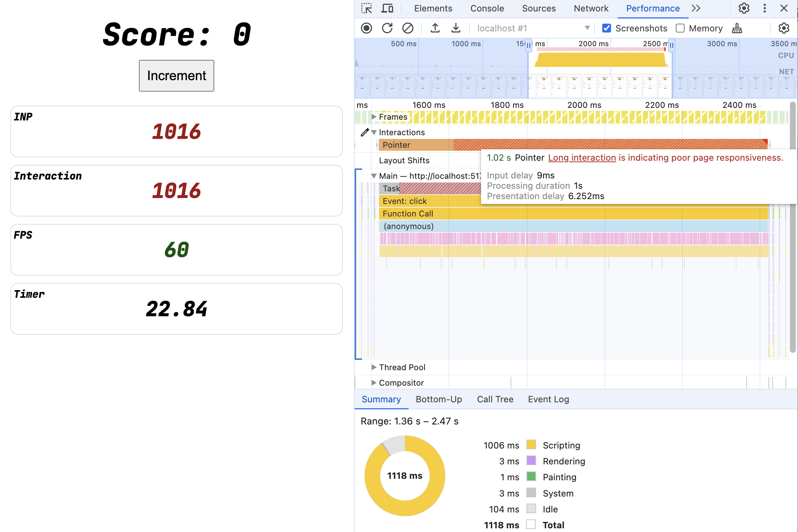Image resolution: width=798 pixels, height=532 pixels.
Task: Click the download profile data icon
Action: 454,28
